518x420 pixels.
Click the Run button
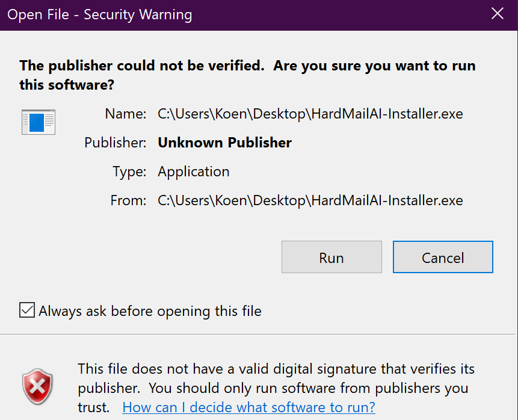click(x=331, y=258)
